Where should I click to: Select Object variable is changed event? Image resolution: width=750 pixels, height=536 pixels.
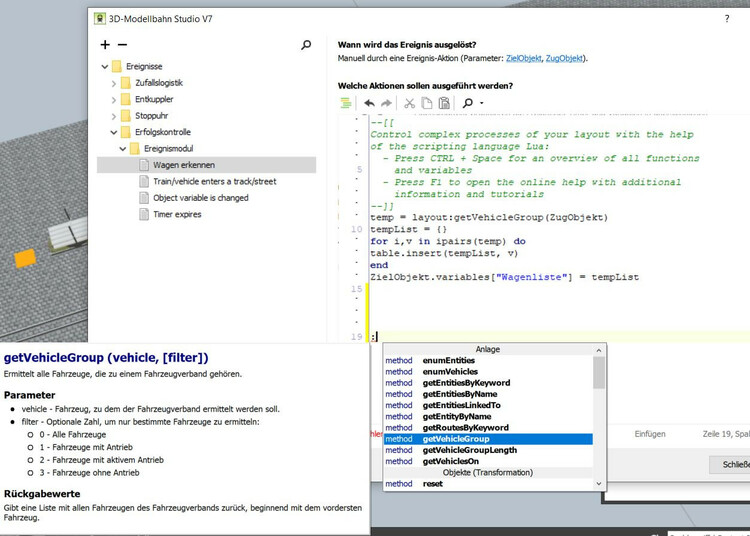coord(200,197)
